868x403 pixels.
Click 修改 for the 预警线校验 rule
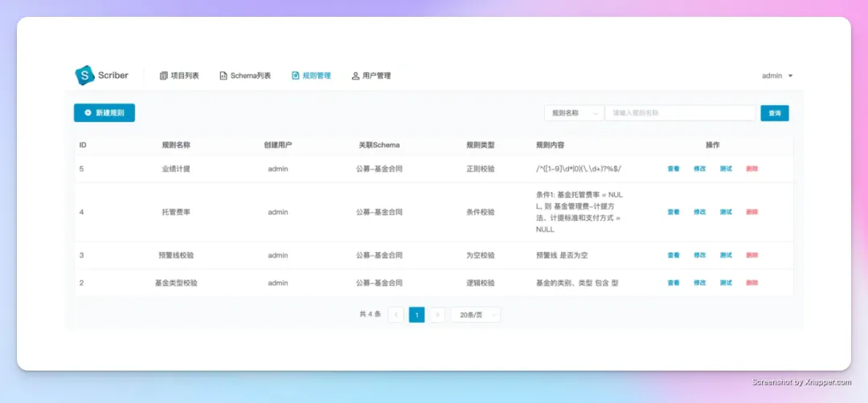700,255
